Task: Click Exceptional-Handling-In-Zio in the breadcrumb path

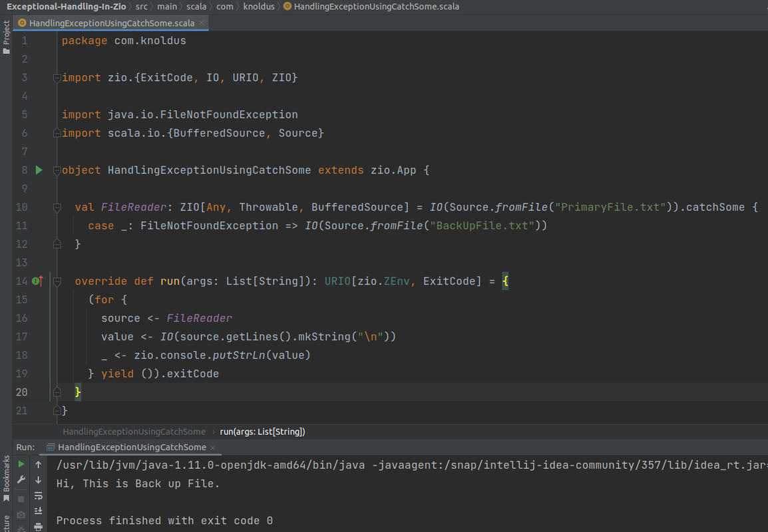Action: pos(66,7)
